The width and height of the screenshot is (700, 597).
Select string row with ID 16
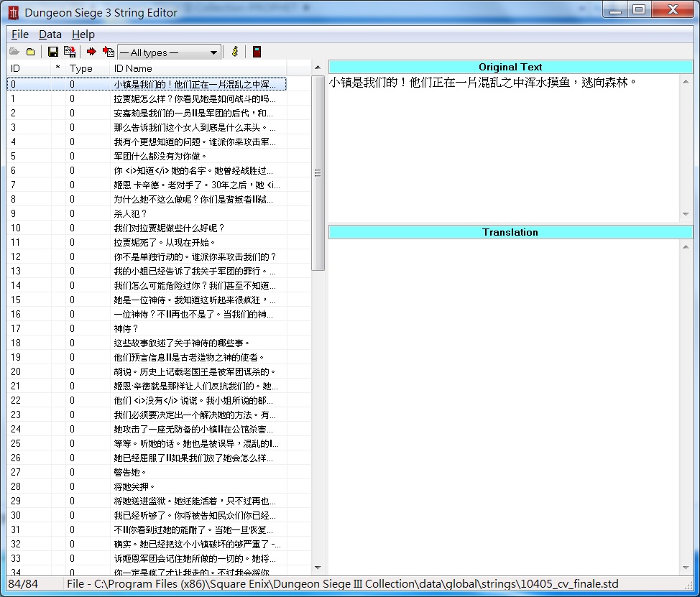pos(147,314)
